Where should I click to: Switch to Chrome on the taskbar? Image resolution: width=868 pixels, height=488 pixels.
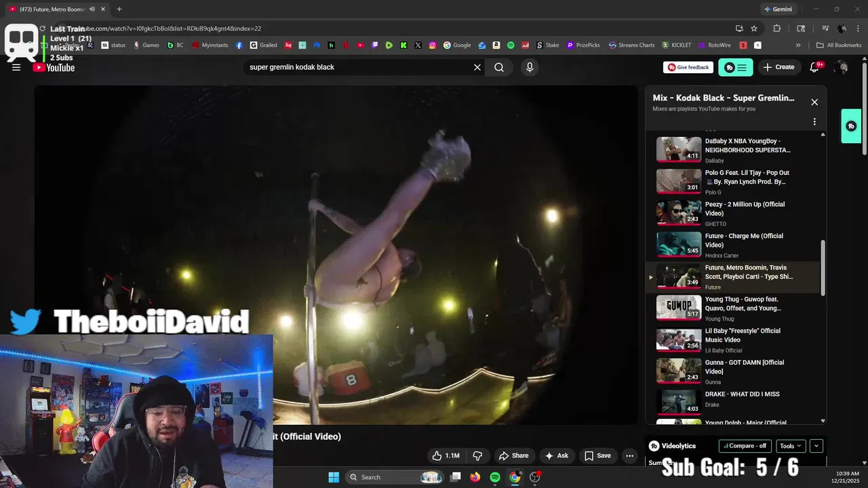[515, 477]
